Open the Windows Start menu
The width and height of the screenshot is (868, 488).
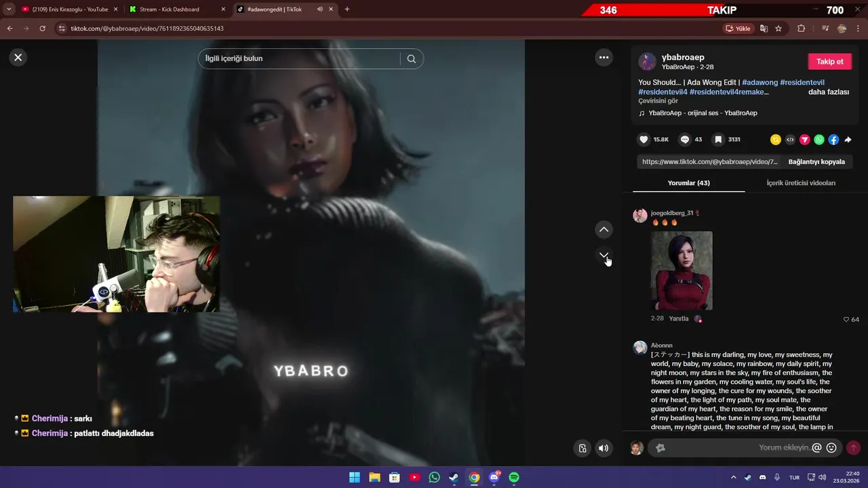pos(355,477)
